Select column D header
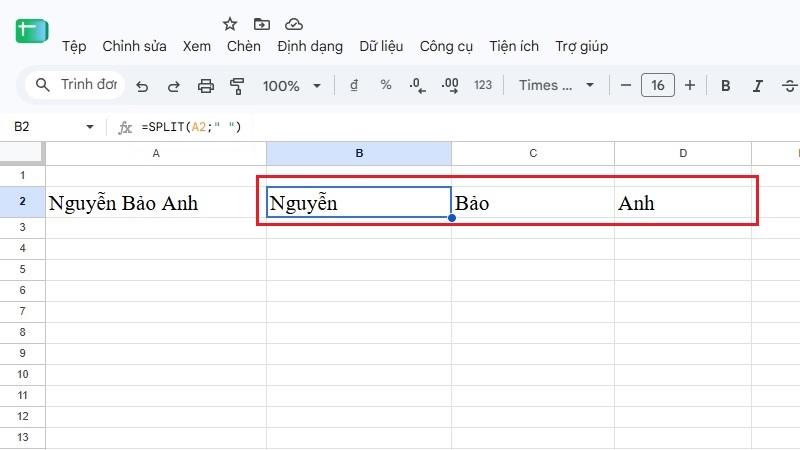Image resolution: width=800 pixels, height=450 pixels. (683, 153)
